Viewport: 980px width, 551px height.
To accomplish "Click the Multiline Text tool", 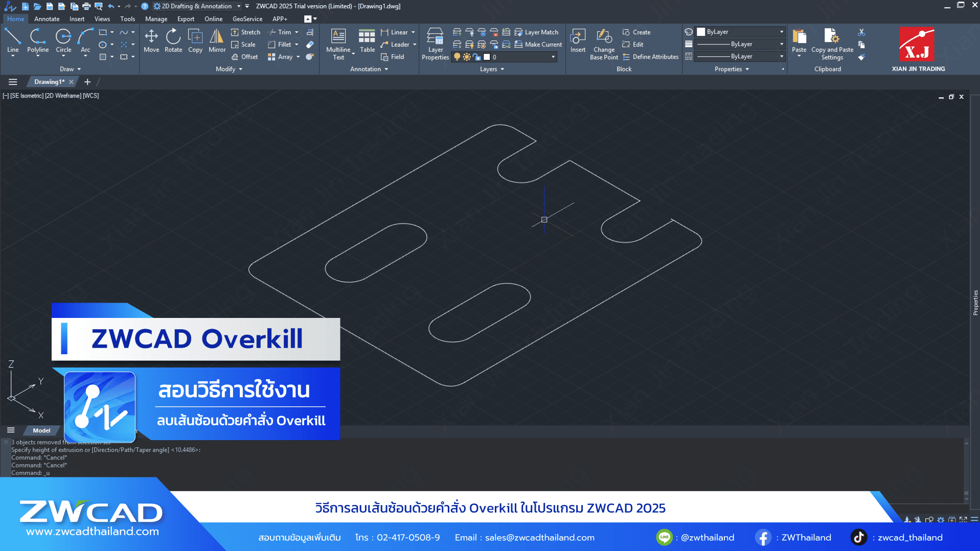I will pyautogui.click(x=338, y=44).
